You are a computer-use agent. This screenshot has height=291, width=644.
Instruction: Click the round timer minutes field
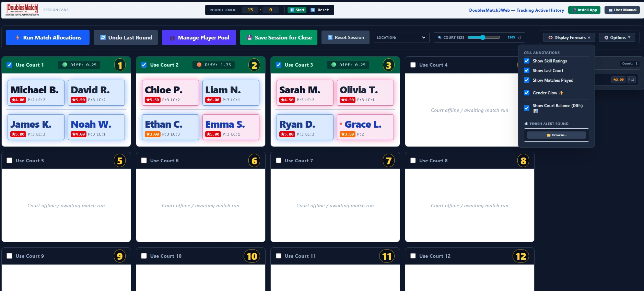click(x=250, y=10)
